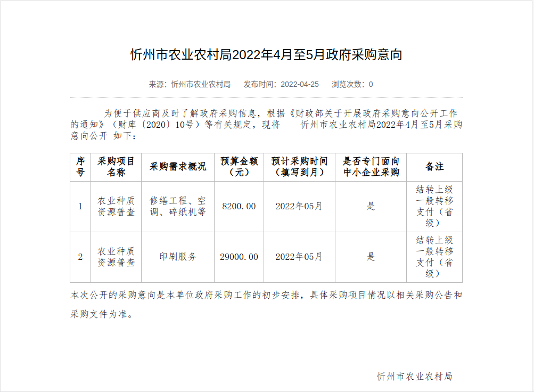Click the sequence number 1 cell
This screenshot has width=534, height=392.
tap(80, 207)
